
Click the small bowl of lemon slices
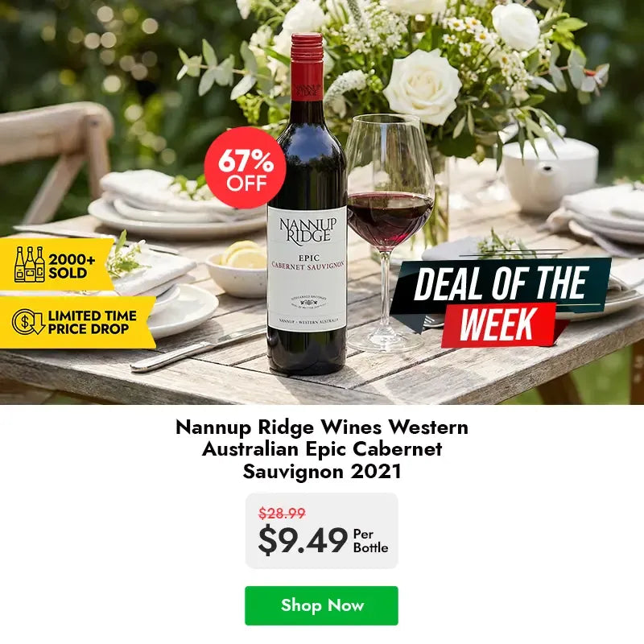(x=237, y=269)
